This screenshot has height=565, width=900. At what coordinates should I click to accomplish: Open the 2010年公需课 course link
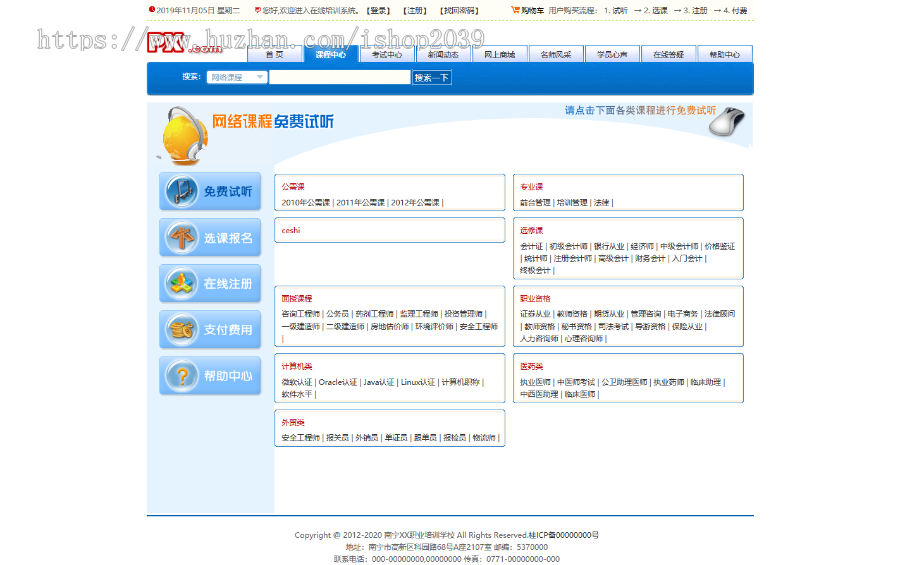click(305, 203)
